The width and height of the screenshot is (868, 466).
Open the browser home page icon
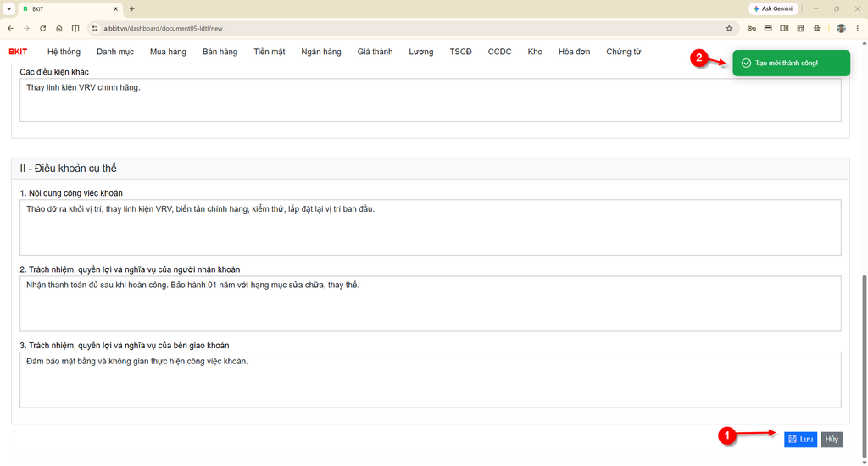(x=58, y=28)
